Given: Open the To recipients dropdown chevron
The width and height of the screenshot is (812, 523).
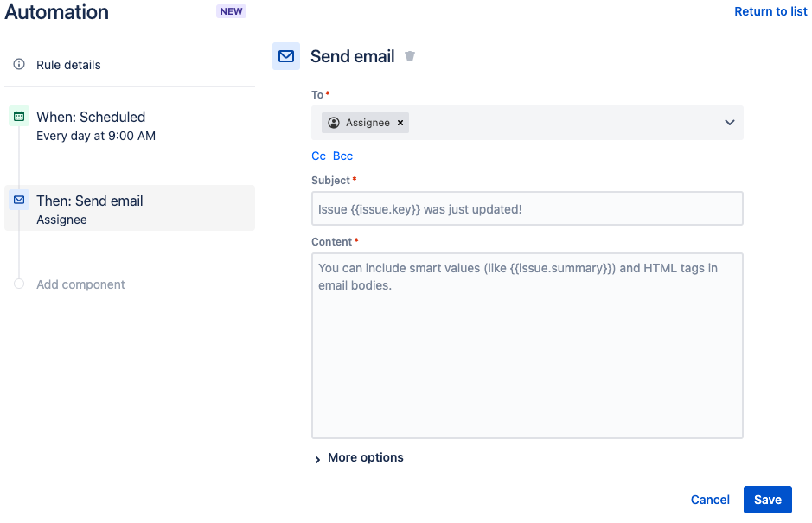Looking at the screenshot, I should tap(730, 123).
